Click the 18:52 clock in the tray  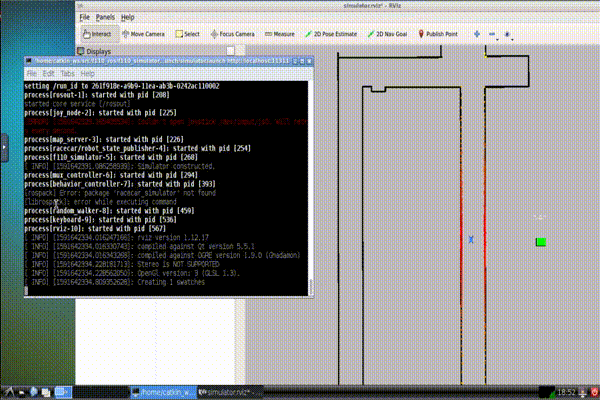pos(566,392)
